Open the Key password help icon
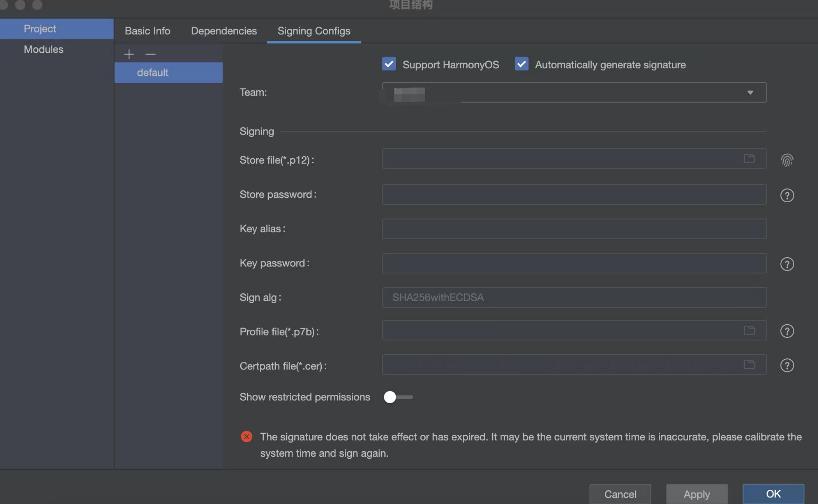 click(787, 264)
